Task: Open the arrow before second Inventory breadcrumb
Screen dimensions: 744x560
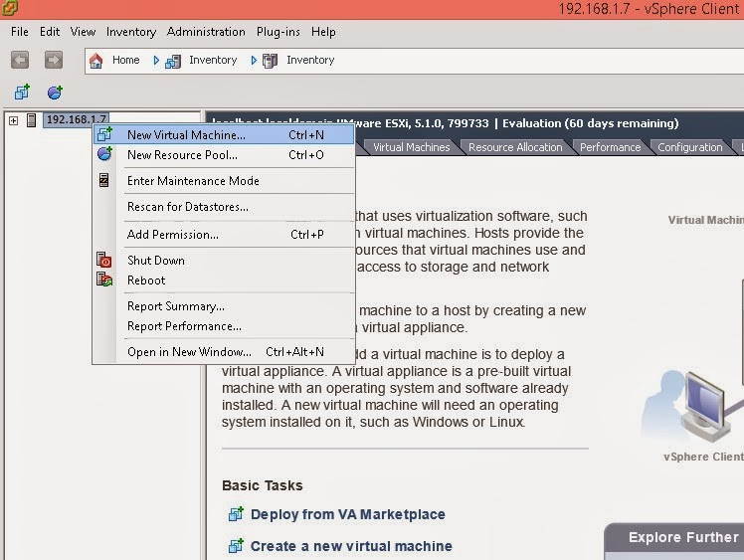Action: (254, 61)
